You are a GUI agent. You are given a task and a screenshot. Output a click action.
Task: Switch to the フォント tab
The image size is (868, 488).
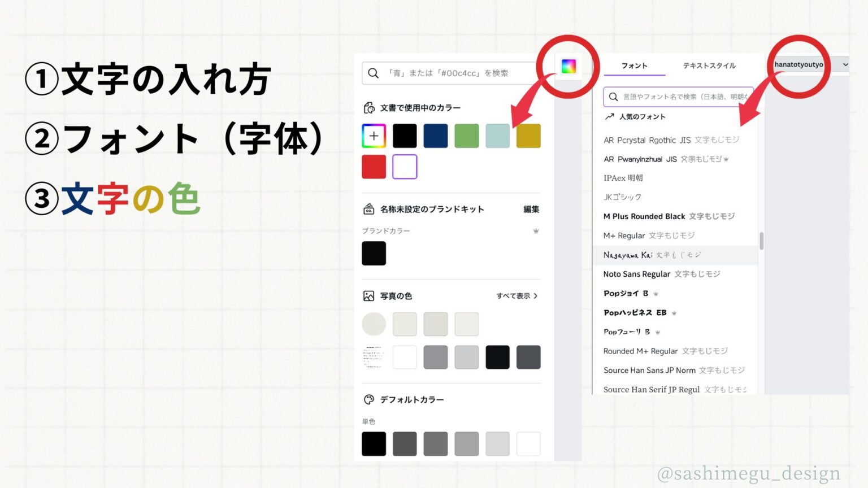[634, 66]
